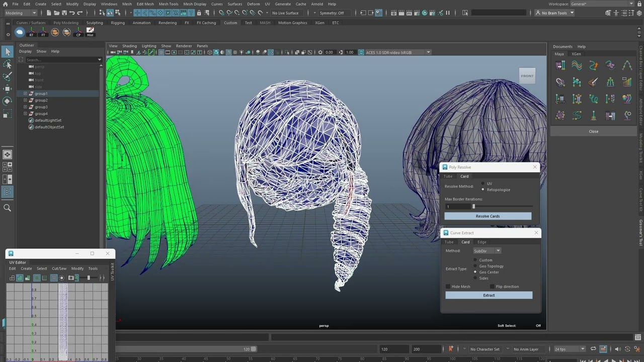644x362 pixels.
Task: Click the RT shelf button
Action: [x=31, y=32]
